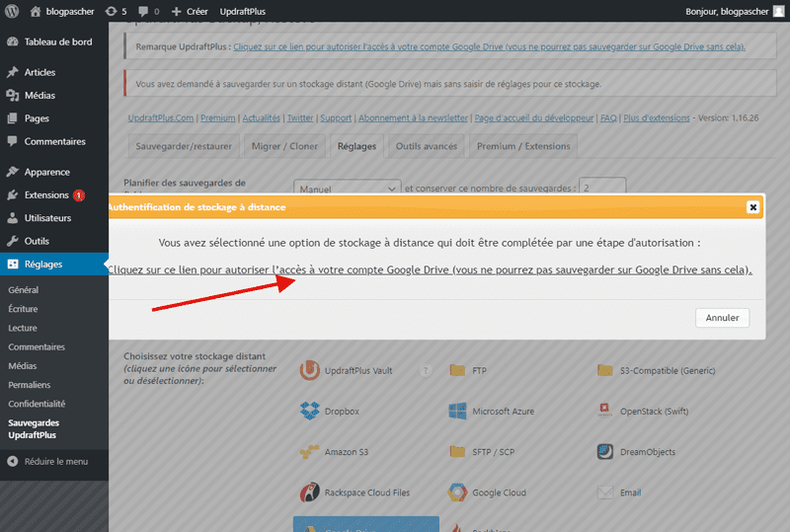Switch to Outils avancés tab
This screenshot has width=790, height=532.
[427, 146]
